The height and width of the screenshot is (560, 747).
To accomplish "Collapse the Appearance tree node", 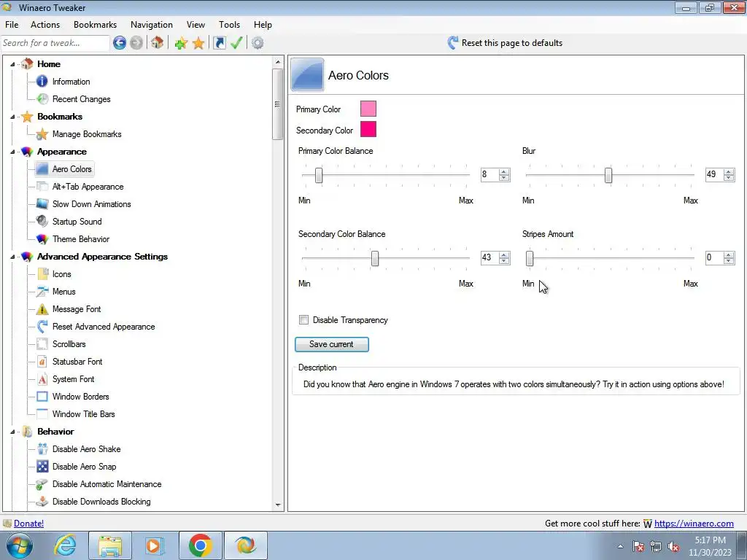I will pyautogui.click(x=13, y=152).
